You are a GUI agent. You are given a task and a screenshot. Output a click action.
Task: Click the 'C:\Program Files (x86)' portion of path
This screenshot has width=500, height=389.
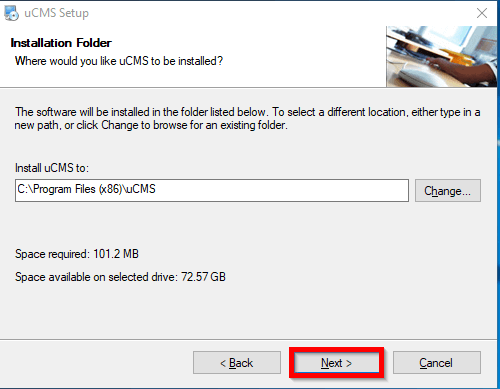70,189
